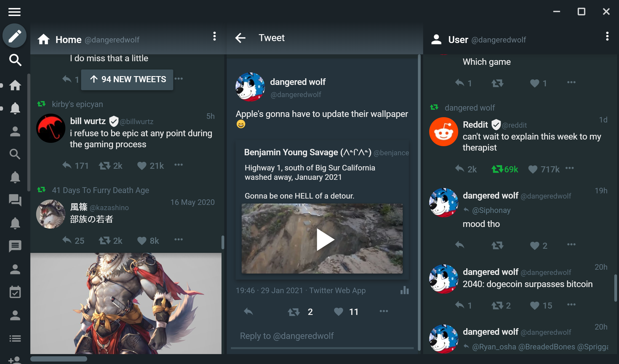This screenshot has width=619, height=364.
Task: Open the hamburger menu
Action: tap(15, 12)
